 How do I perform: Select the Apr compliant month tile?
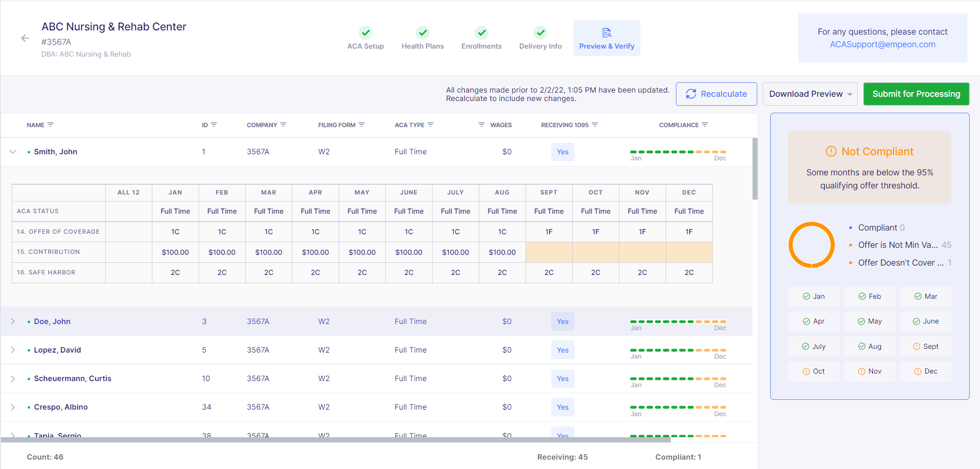click(x=814, y=321)
